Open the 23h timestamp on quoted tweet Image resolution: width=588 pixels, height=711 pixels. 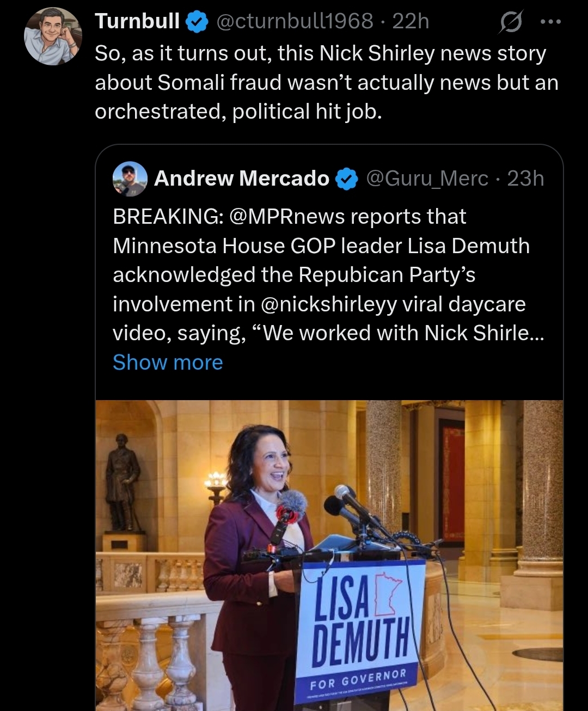[525, 179]
